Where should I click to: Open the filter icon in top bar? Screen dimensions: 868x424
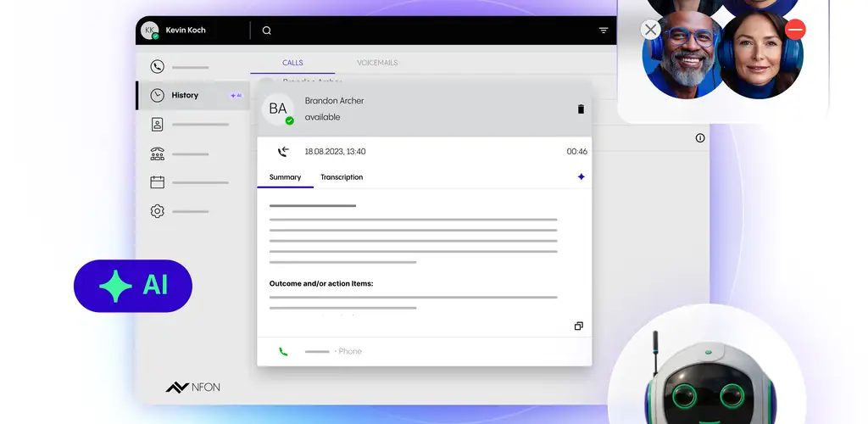point(604,31)
